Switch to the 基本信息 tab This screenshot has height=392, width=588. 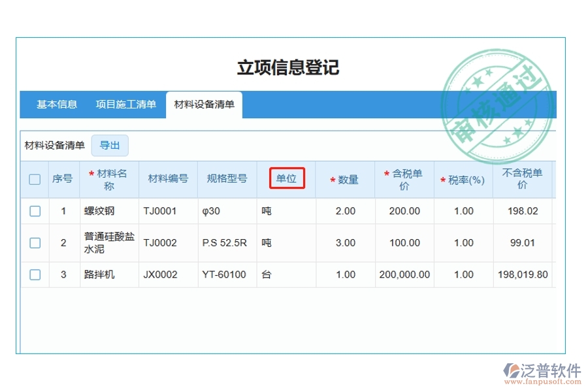click(x=57, y=103)
